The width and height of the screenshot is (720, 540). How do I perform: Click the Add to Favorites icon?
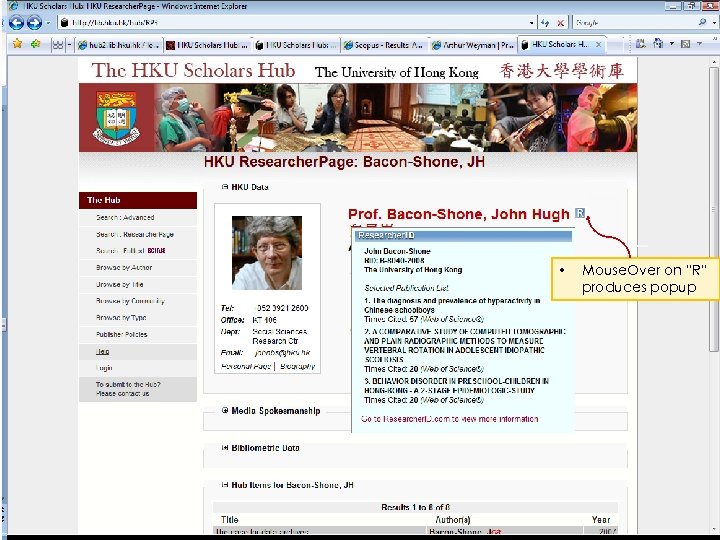(35, 44)
